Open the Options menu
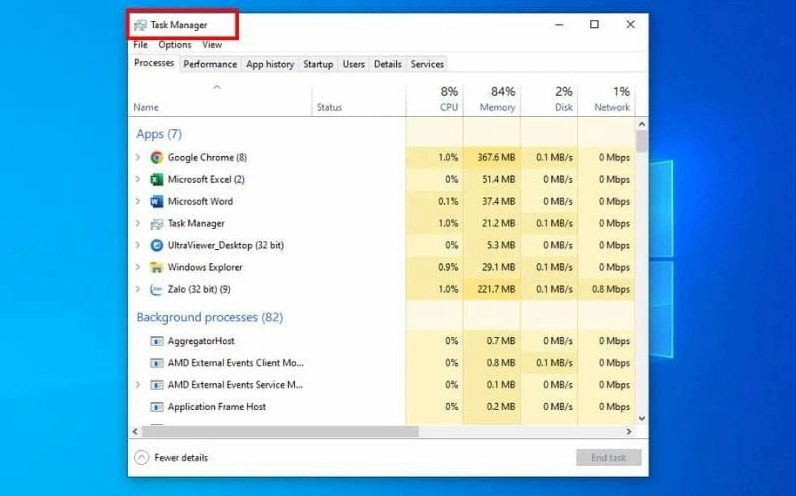 coord(175,45)
